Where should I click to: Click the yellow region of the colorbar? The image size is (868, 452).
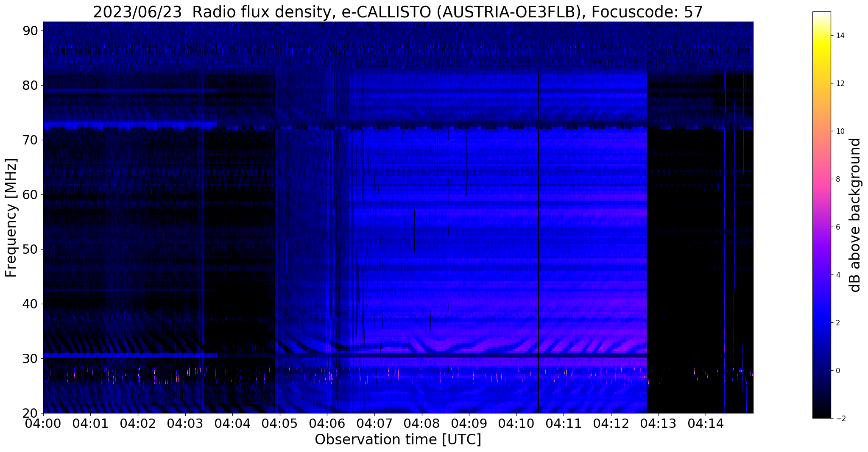[x=821, y=47]
